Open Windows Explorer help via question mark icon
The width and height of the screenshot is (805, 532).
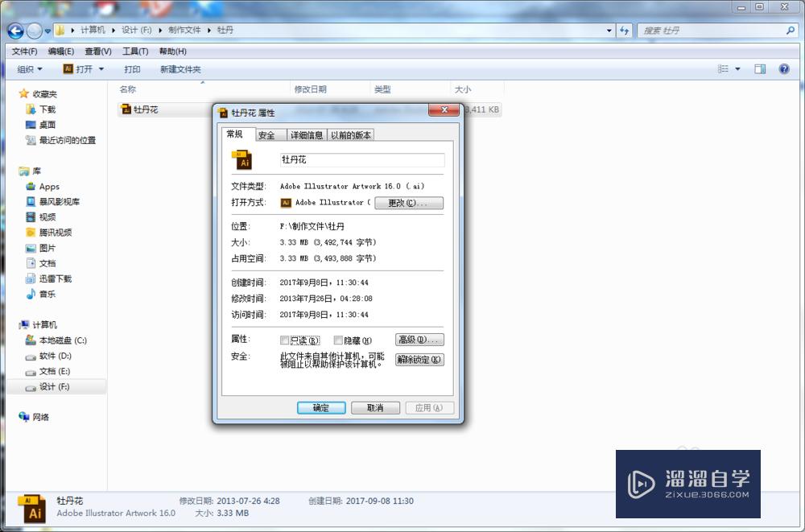[x=783, y=69]
